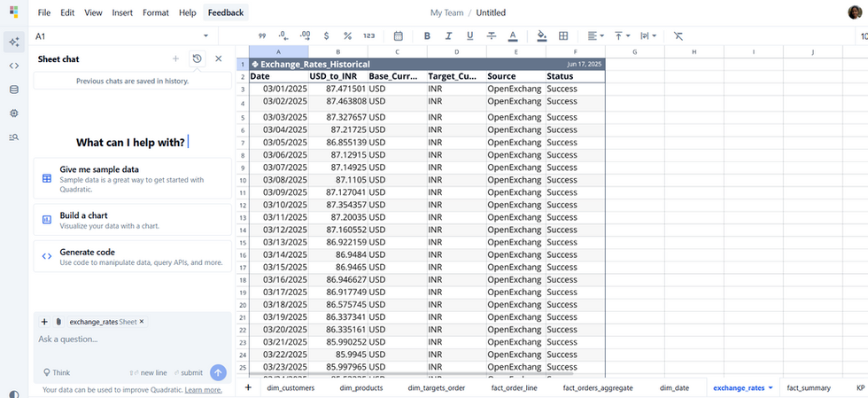Toggle italic formatting
The height and width of the screenshot is (398, 868).
tap(448, 36)
